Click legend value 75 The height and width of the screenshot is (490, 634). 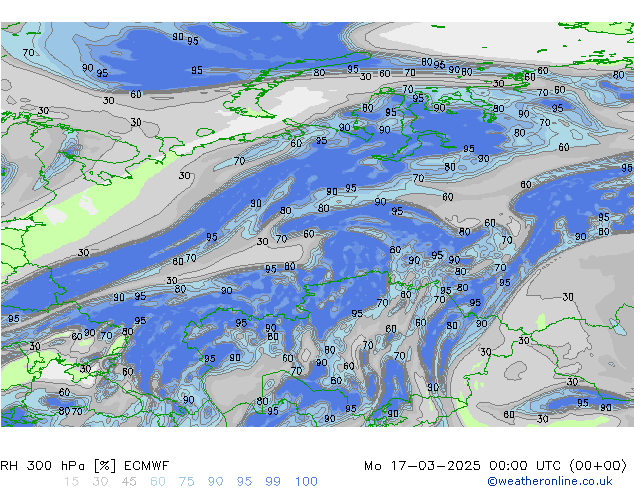coord(186,482)
